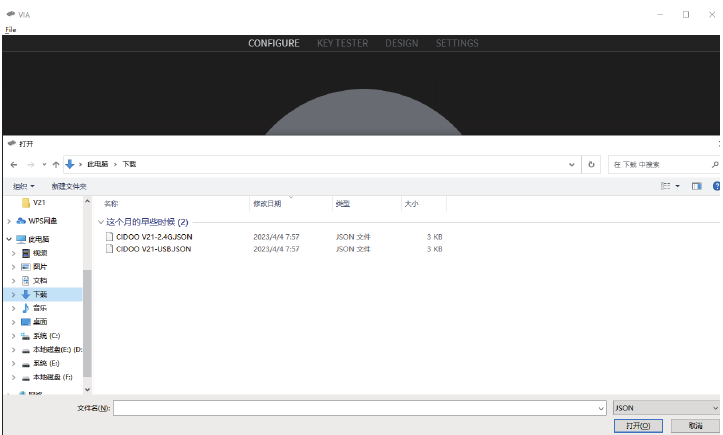Open the File menu in VIA

tap(10, 30)
